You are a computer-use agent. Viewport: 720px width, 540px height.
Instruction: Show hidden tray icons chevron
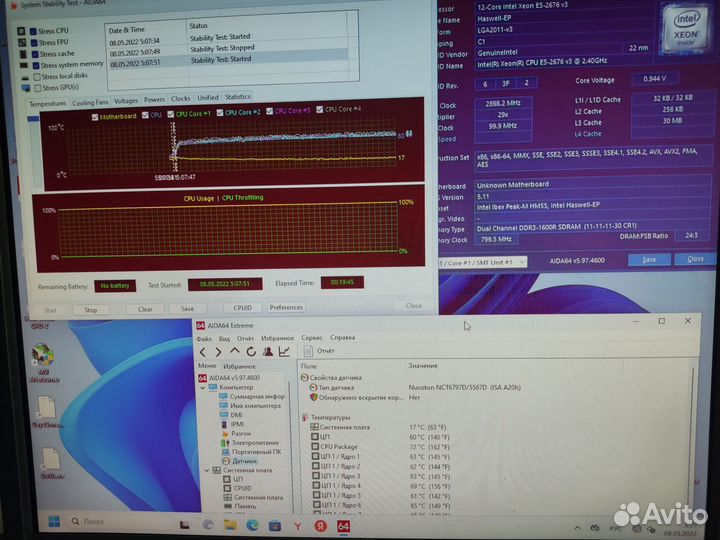577,528
